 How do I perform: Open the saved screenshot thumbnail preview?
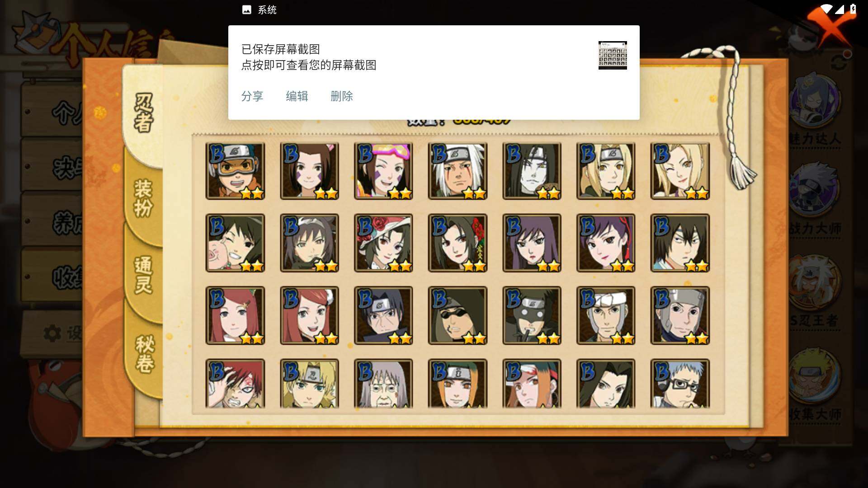(613, 55)
